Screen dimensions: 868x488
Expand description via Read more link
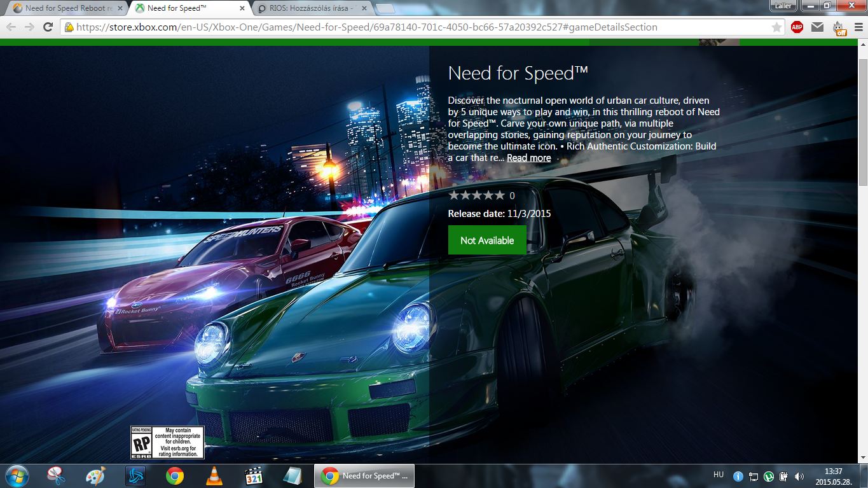click(529, 158)
